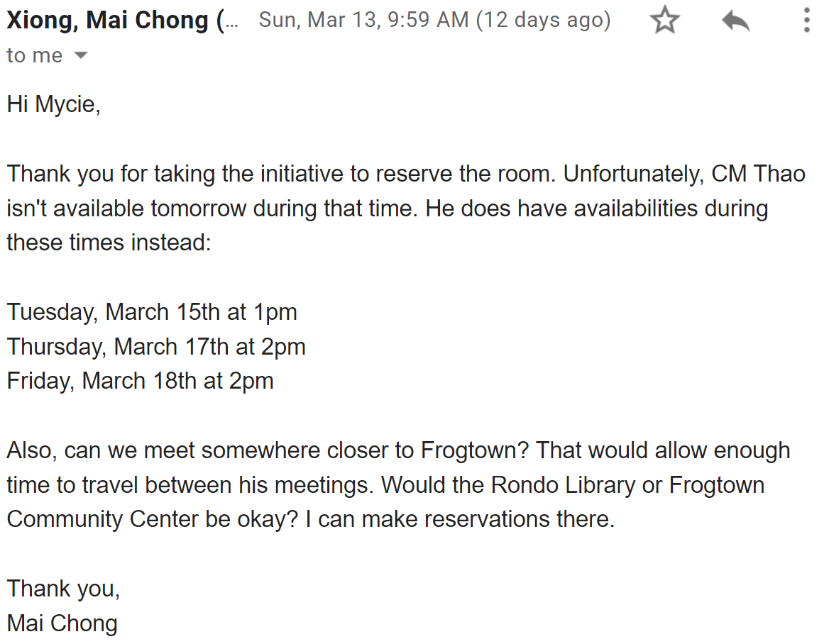The width and height of the screenshot is (829, 644).
Task: Click the "Thursday, March 17th at 2pm" line
Action: pos(156,347)
